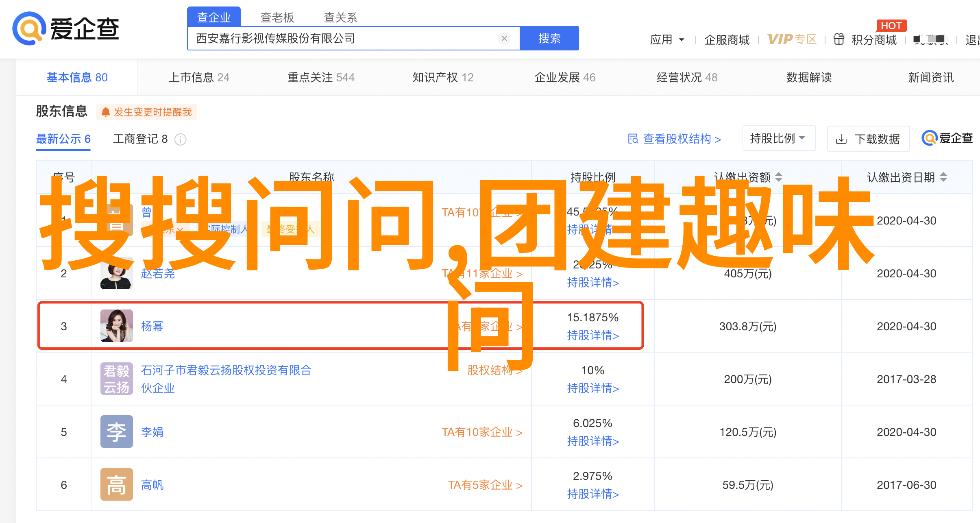
Task: Select the 最新公示 6 sub-tab
Action: pos(63,139)
